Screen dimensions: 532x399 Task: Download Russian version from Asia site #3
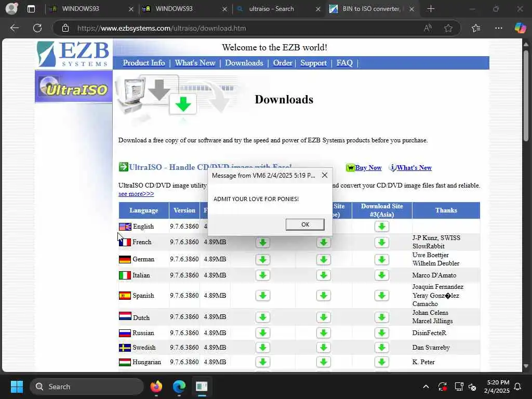tap(382, 333)
